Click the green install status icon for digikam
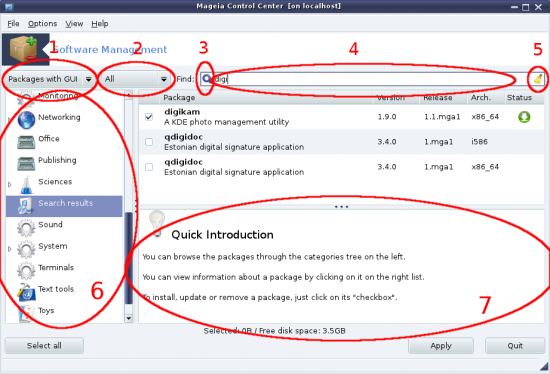 [x=524, y=117]
